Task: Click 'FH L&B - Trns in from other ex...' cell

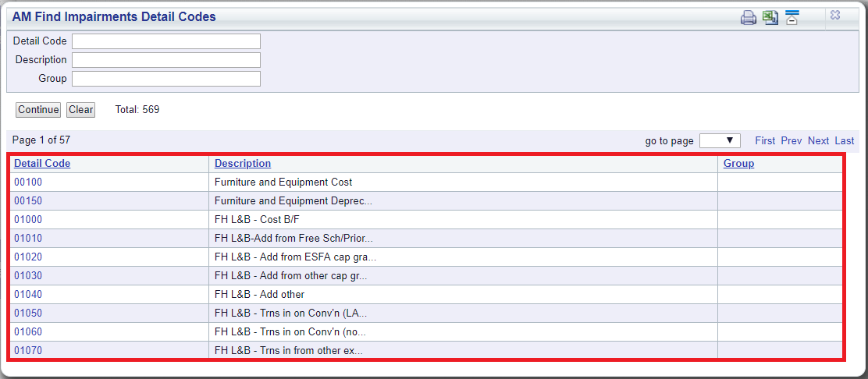Action: (x=463, y=350)
